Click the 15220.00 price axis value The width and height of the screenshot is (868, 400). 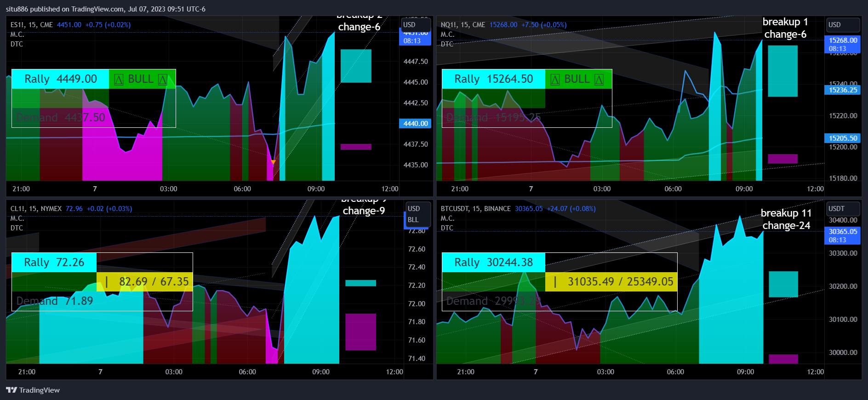coord(843,116)
